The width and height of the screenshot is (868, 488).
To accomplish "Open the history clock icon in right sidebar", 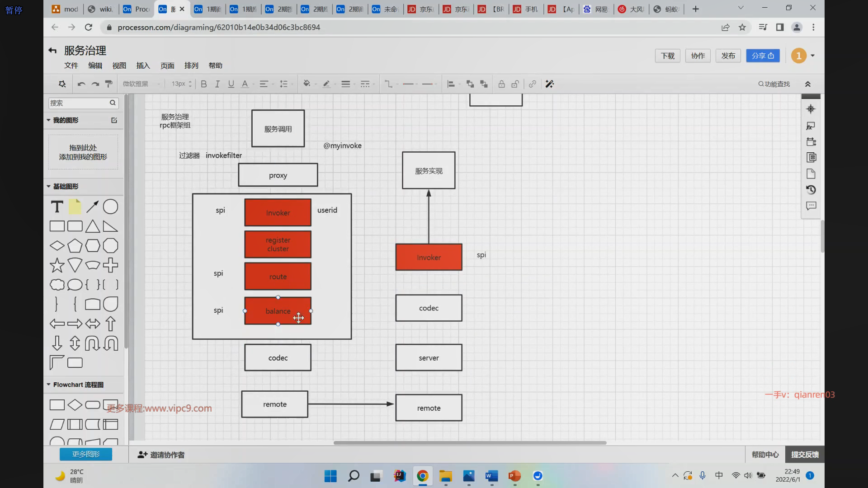I will 811,190.
